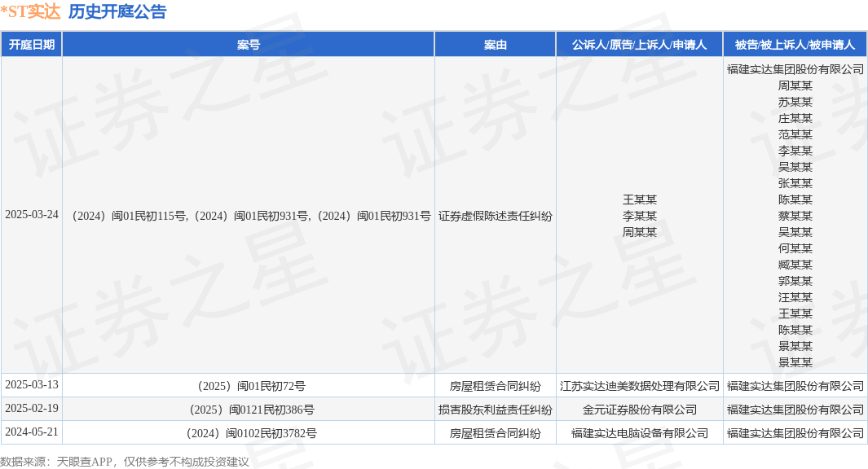Screen dimensions: 868x469
Task: Click '福建实达集团股份有限公司' in the 2025-03-24 row
Action: click(795, 69)
